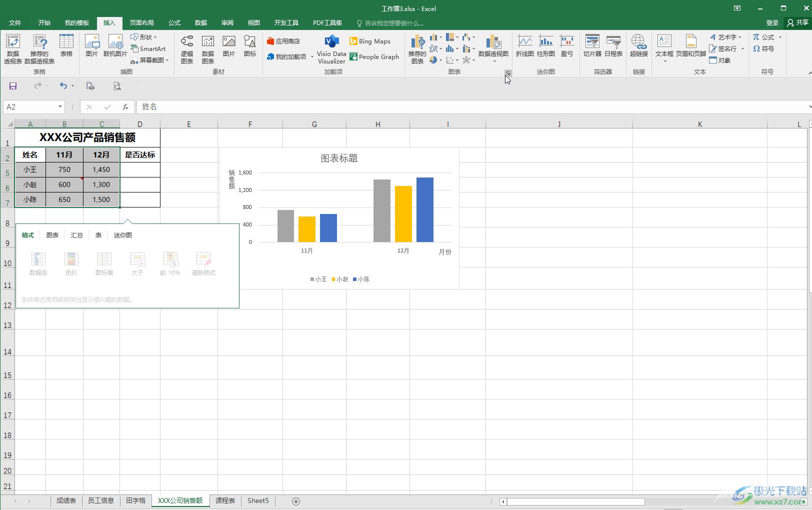
Task: Insert a Symbol (符号)
Action: 763,48
